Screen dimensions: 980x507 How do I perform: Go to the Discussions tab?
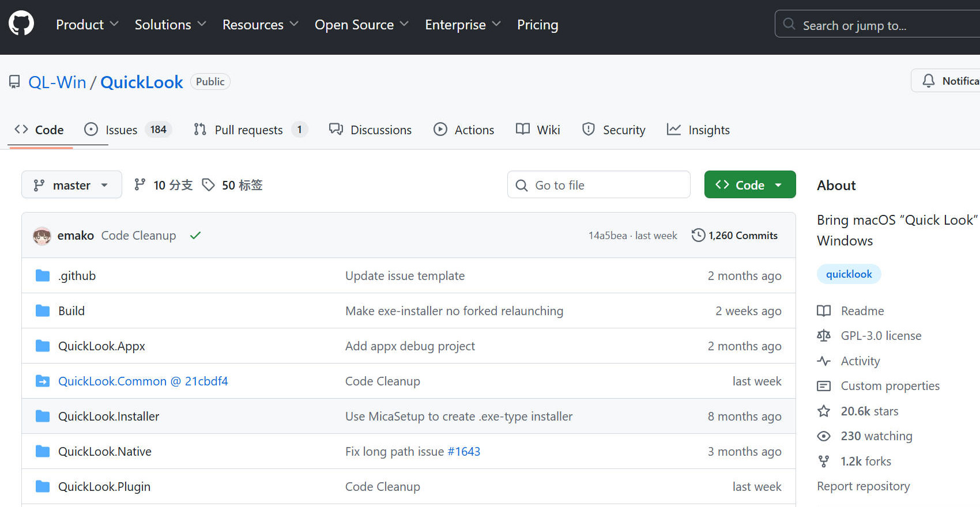point(370,130)
